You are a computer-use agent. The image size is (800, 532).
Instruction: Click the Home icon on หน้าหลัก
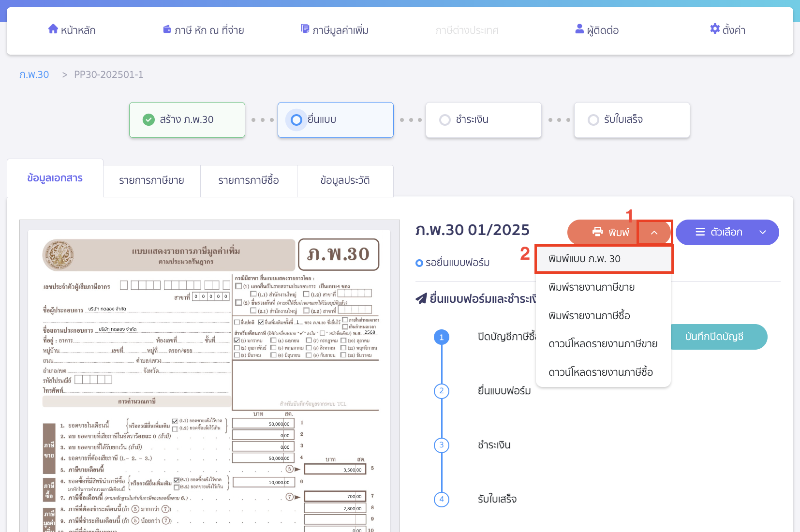pos(53,29)
